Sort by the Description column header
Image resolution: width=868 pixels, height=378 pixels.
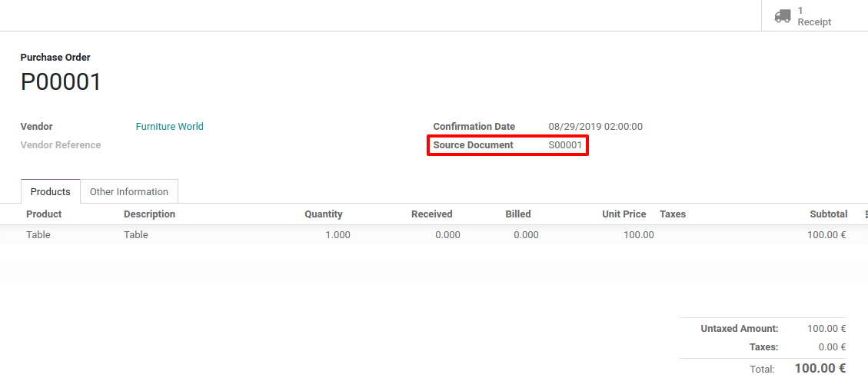coord(149,214)
